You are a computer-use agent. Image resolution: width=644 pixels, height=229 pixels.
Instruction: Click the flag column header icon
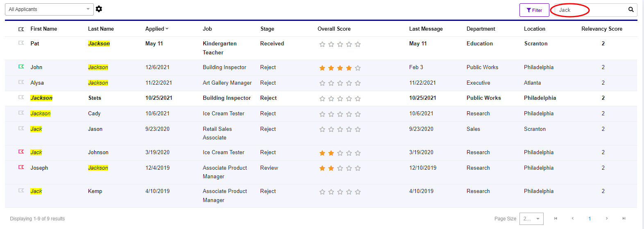[21, 29]
